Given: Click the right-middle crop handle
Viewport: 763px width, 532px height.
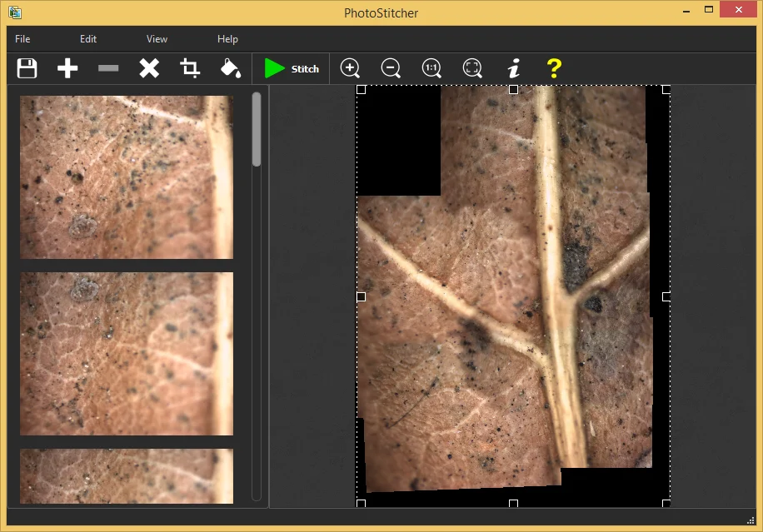Looking at the screenshot, I should coord(666,296).
